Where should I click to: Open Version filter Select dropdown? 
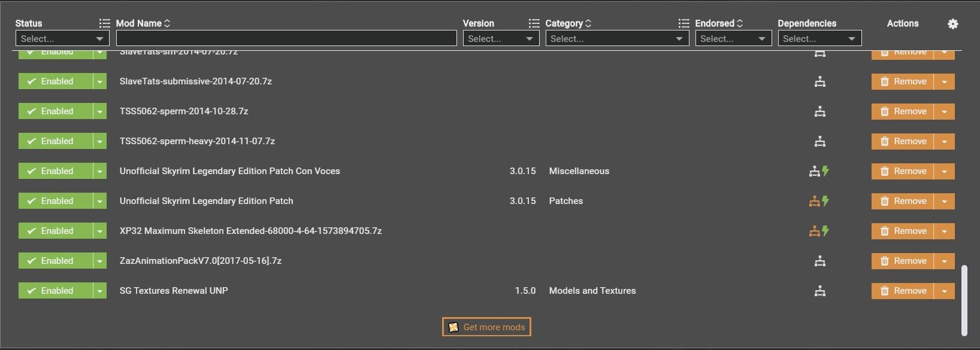(501, 38)
